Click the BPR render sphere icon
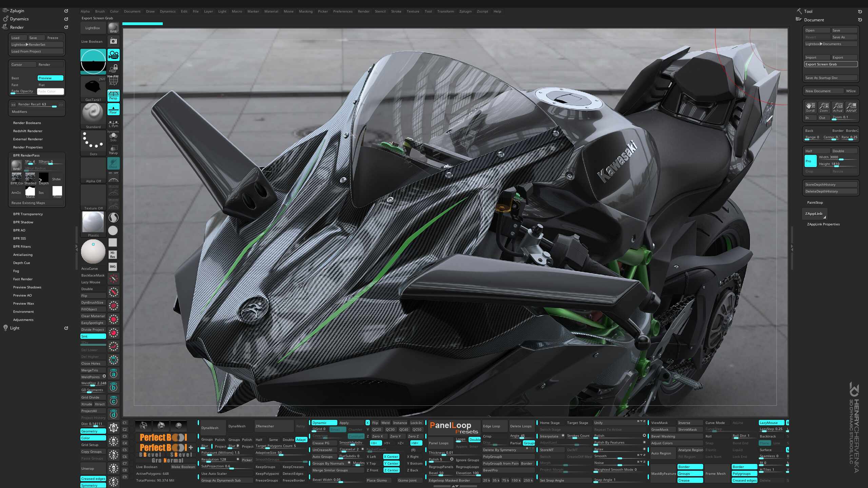The image size is (868, 488). pos(113,27)
